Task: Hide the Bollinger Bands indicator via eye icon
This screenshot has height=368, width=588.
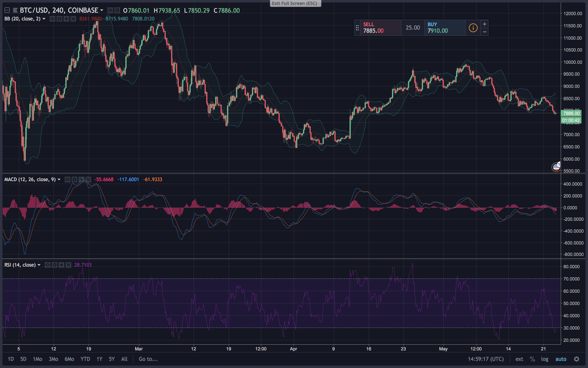Action: tap(52, 19)
